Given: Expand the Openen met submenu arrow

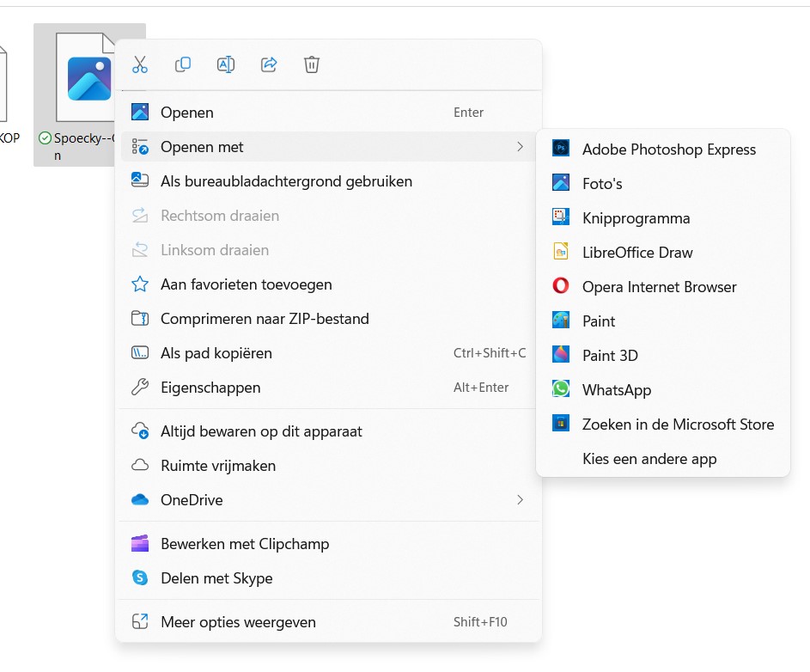Looking at the screenshot, I should pyautogui.click(x=520, y=147).
